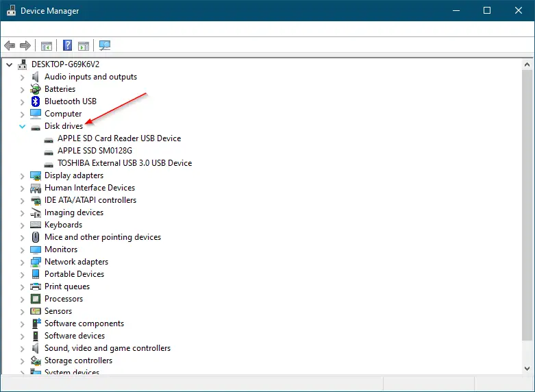Click the Print queues printer icon
The image size is (535, 392).
coord(36,286)
